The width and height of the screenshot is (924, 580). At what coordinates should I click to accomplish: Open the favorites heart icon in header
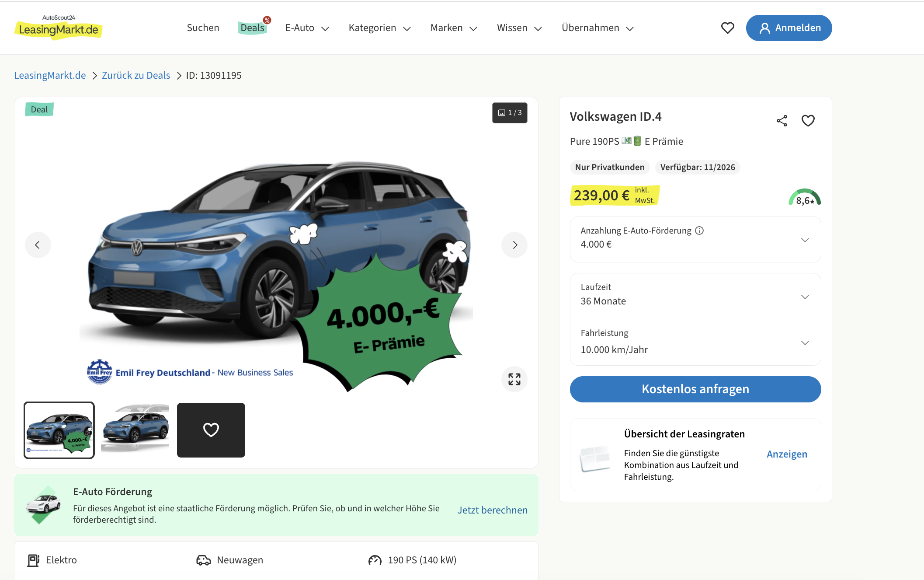coord(727,28)
